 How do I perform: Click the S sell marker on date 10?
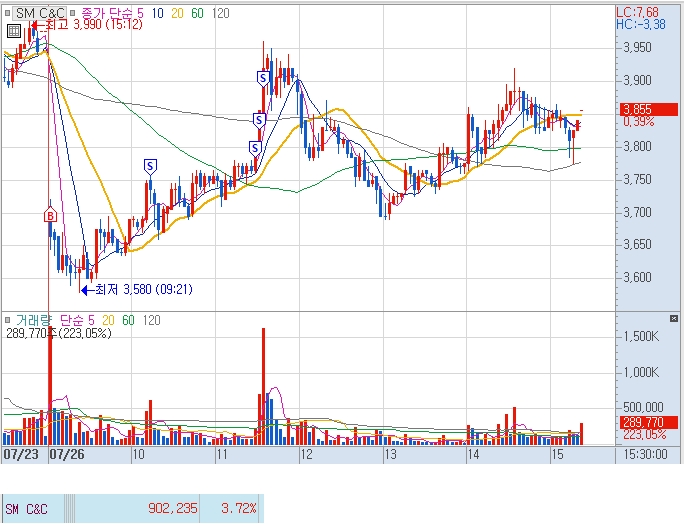pos(150,166)
